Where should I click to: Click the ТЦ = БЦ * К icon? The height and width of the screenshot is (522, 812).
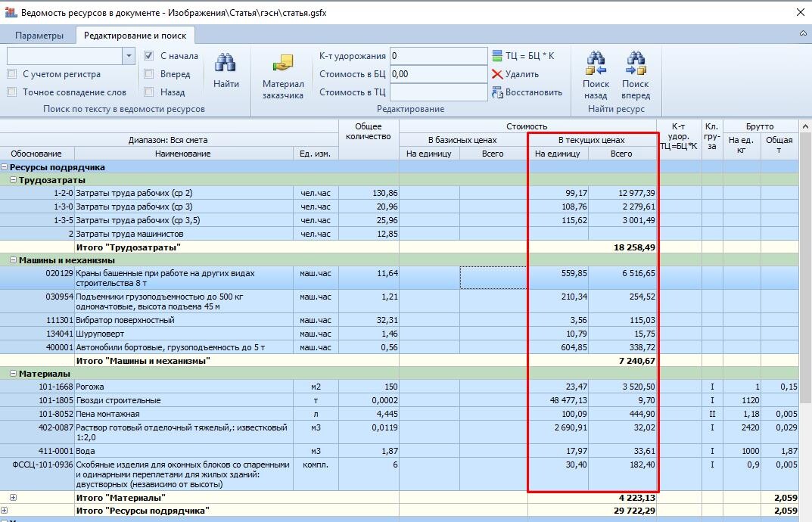(x=497, y=56)
